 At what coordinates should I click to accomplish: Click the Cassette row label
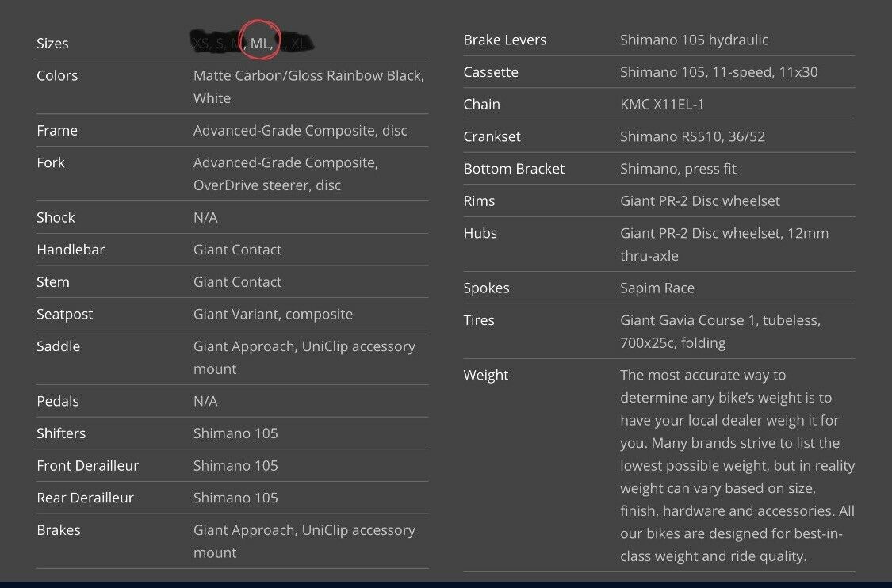(x=491, y=72)
